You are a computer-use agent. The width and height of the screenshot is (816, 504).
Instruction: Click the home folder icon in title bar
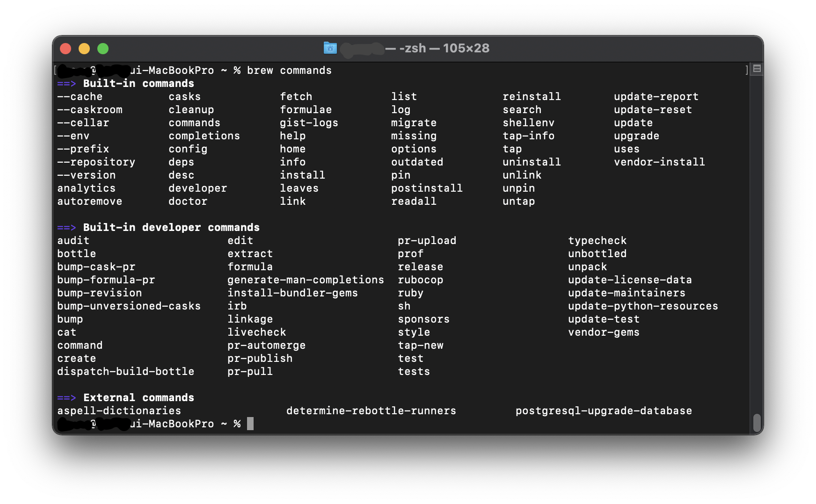click(x=330, y=48)
